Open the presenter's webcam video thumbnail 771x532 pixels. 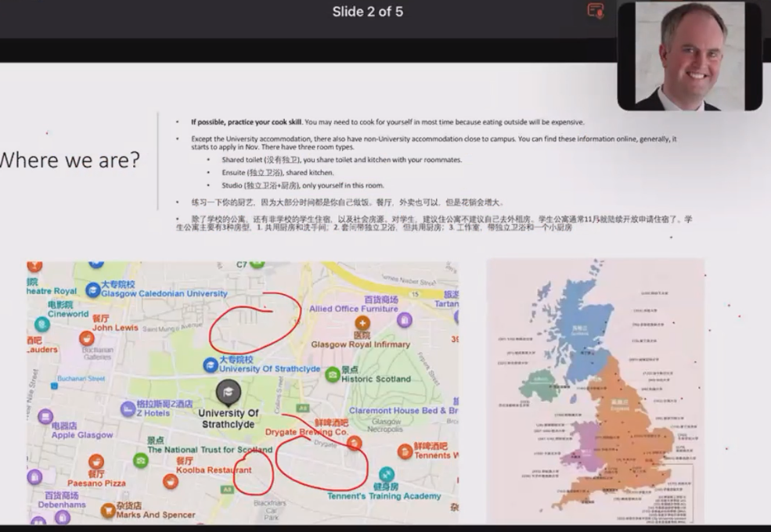point(689,56)
